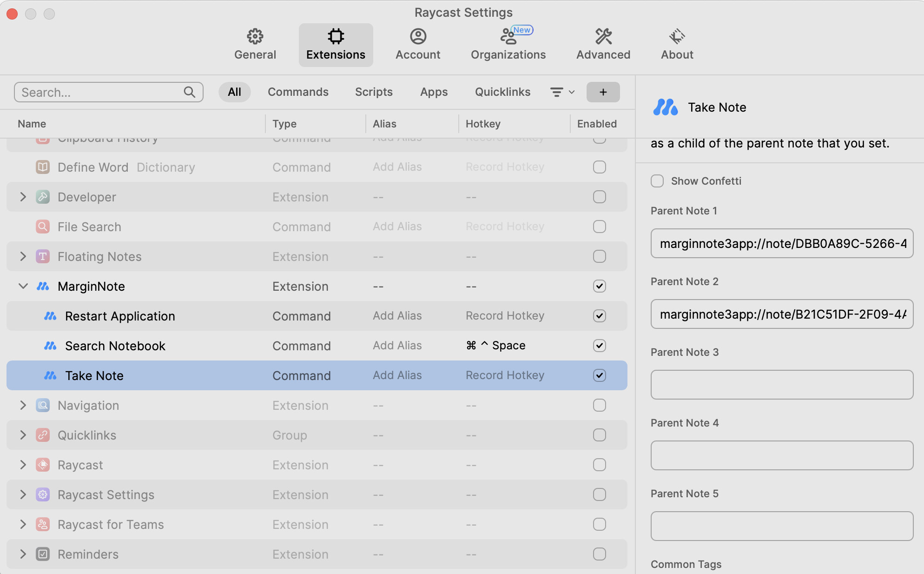924x574 pixels.
Task: Edit the Parent Note 2 field
Action: [x=782, y=314]
